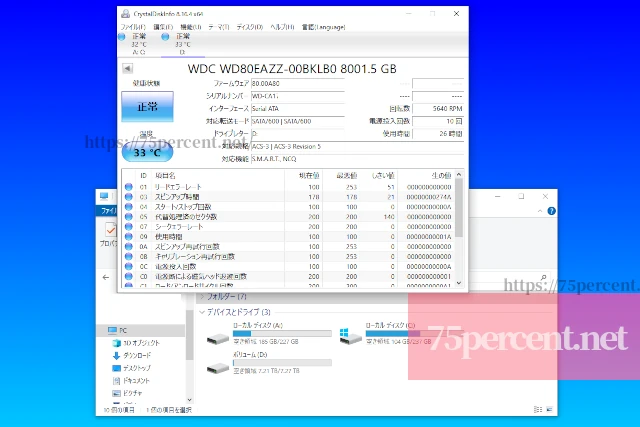Click the ボリューム (D:) capacity bar
The width and height of the screenshot is (640, 427).
282,363
